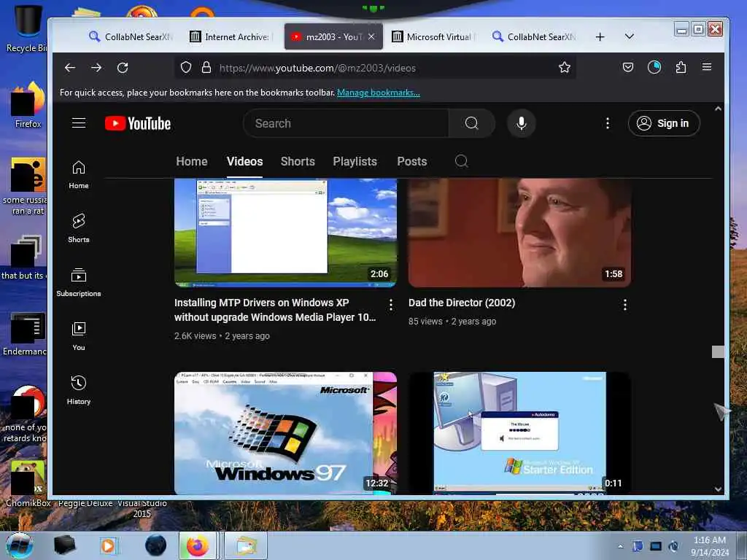
Task: Search within the channel magnifier icon
Action: [461, 161]
